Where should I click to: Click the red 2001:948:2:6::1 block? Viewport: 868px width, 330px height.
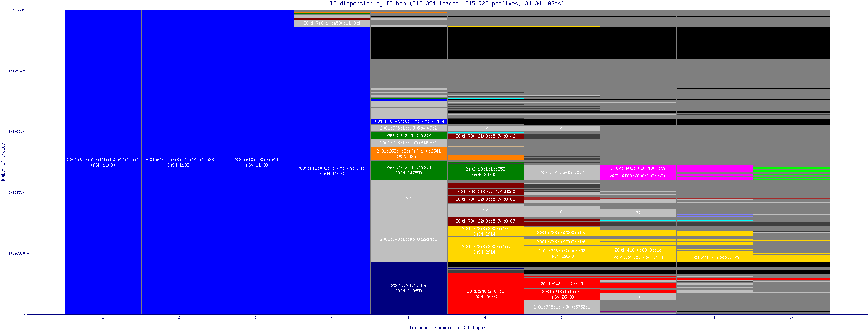pyautogui.click(x=486, y=294)
